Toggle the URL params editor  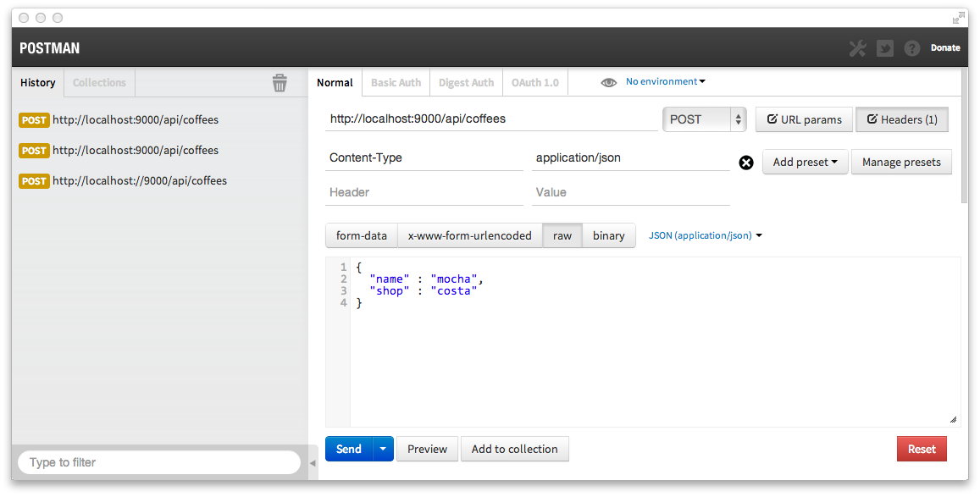(804, 119)
